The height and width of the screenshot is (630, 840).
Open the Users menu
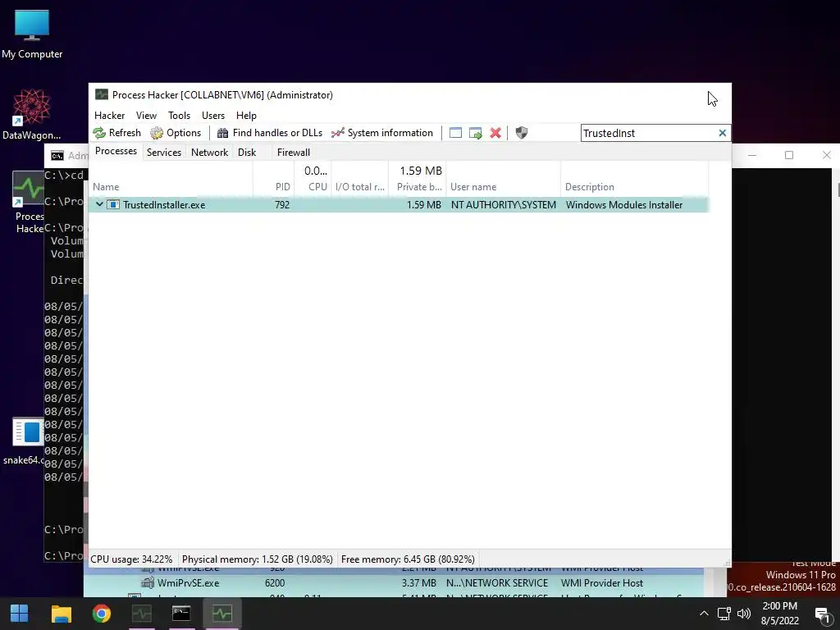click(x=213, y=116)
